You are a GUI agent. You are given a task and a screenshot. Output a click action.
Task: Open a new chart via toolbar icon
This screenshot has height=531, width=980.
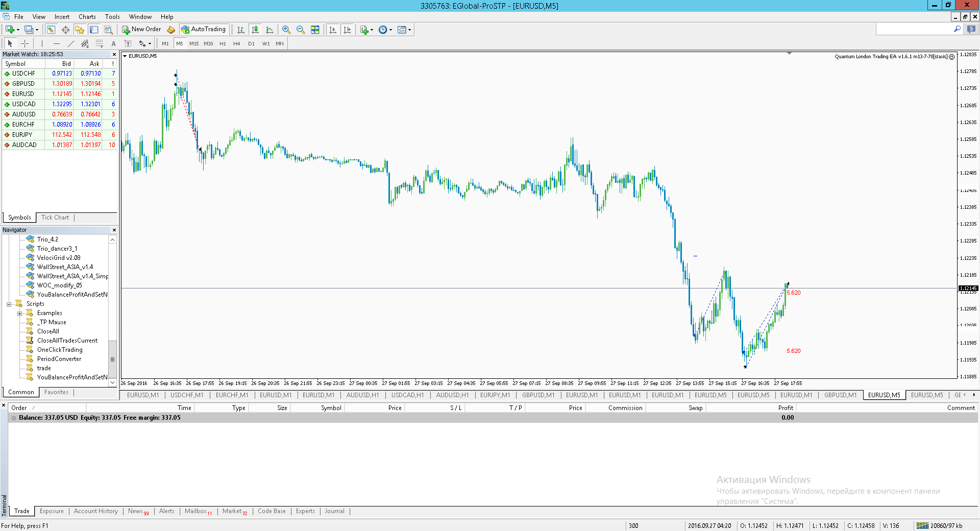pos(10,30)
